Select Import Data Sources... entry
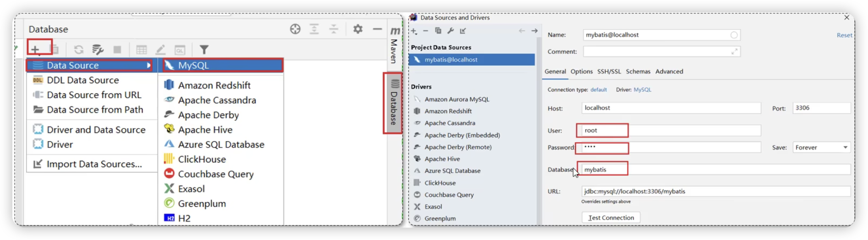The height and width of the screenshot is (240, 868). [x=92, y=164]
